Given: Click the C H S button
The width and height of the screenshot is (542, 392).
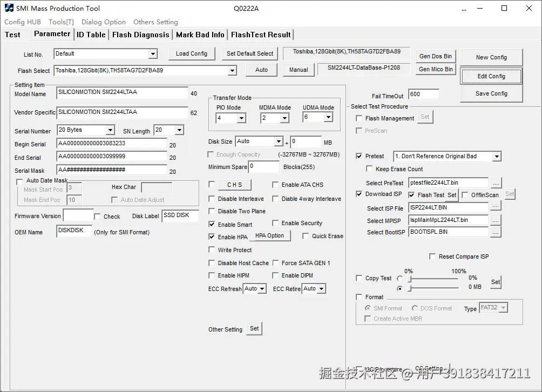Looking at the screenshot, I should click(x=234, y=185).
